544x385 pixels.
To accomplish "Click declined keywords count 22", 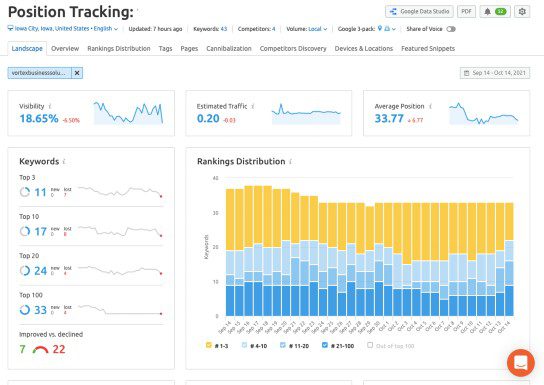I will (59, 349).
